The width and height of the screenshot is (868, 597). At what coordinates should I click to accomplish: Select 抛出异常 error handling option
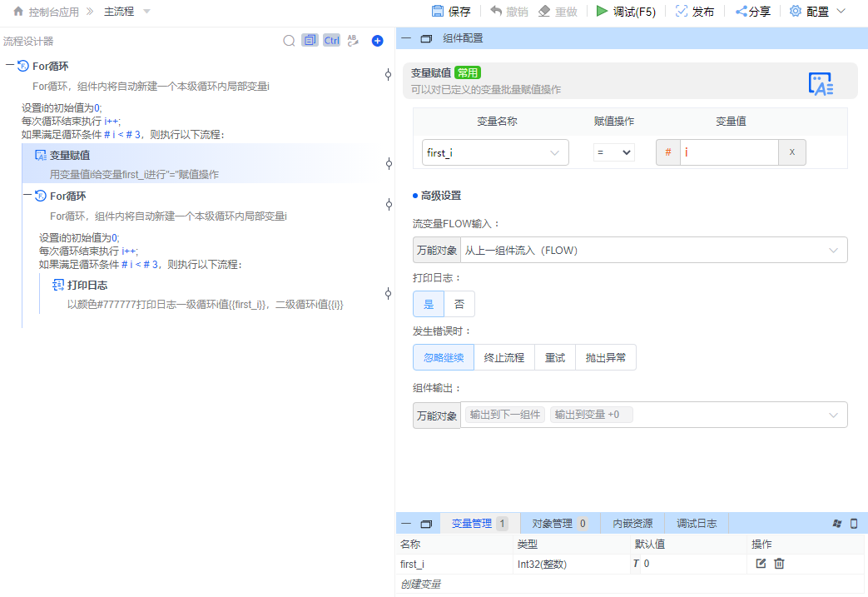(606, 357)
